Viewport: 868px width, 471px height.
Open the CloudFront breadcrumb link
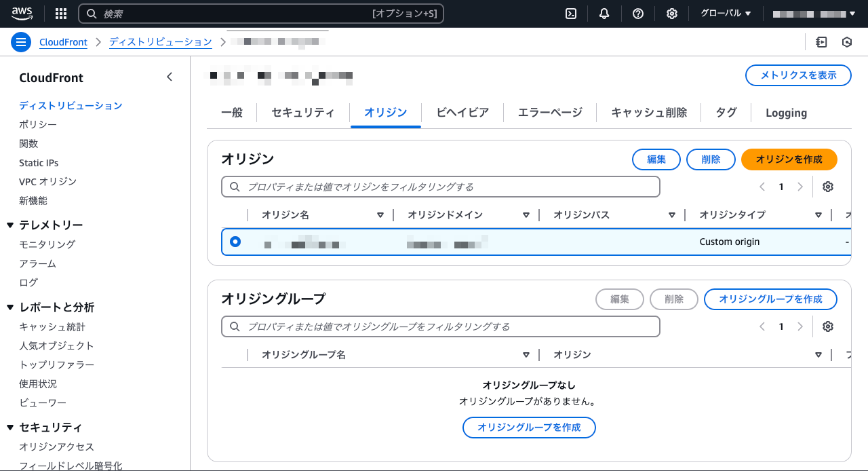[x=63, y=42]
